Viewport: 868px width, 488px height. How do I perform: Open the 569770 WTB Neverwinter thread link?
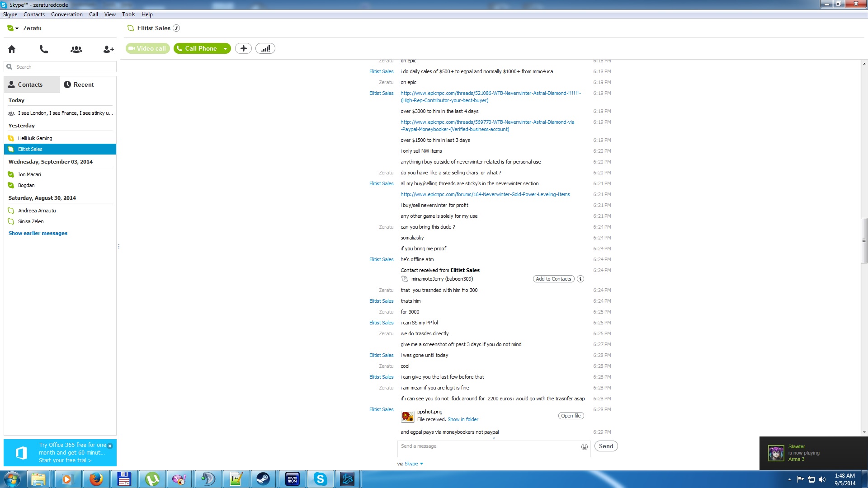487,126
